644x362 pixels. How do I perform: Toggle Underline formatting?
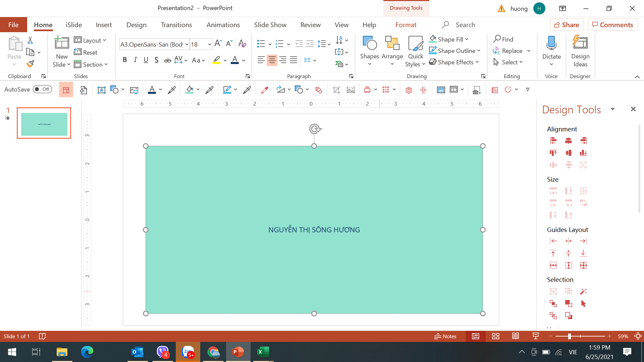coord(146,60)
